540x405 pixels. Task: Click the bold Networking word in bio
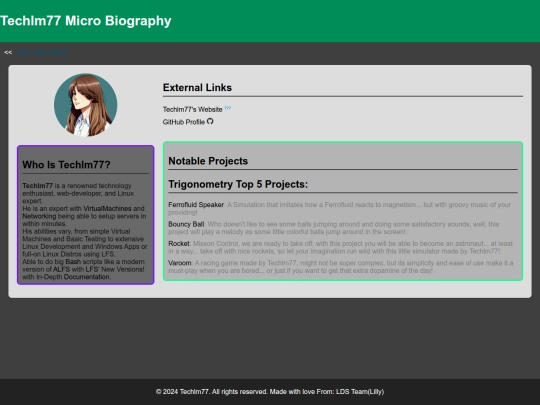39,216
